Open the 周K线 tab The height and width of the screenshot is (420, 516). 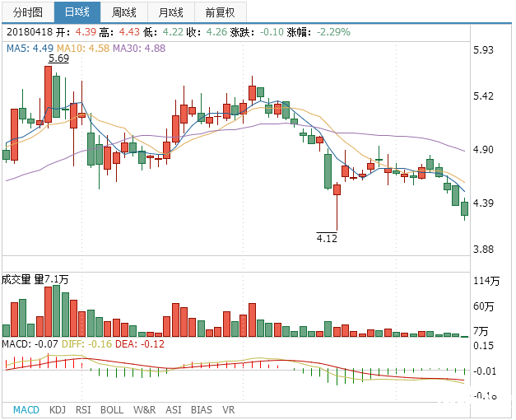coord(124,12)
